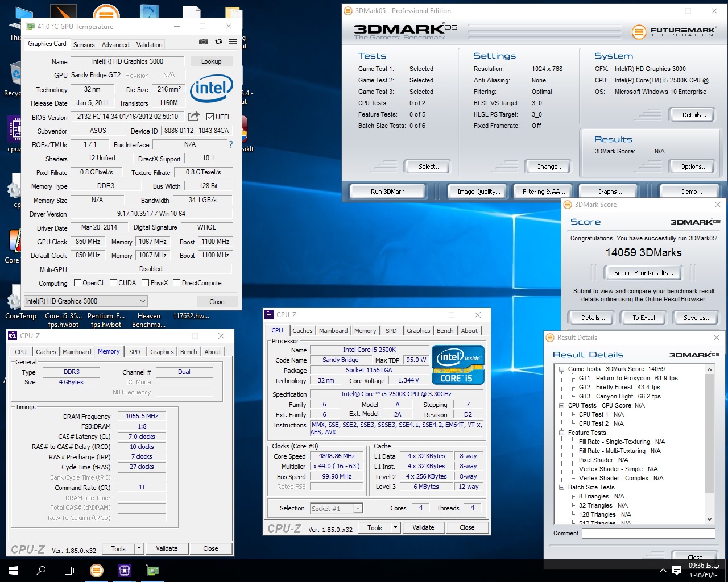Screen dimensions: 728x582
Task: Click the Intel logo in GPU-Z
Action: click(212, 88)
